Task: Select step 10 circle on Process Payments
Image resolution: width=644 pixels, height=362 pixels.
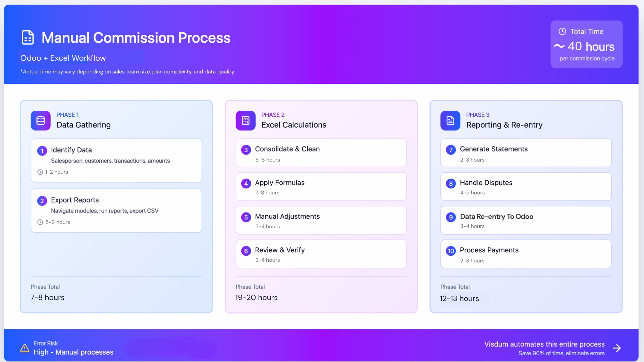Action: 451,251
